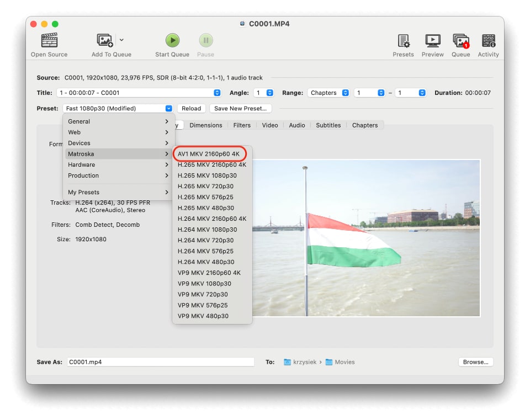
Task: Choose H.265 MKV 1080p30 preset
Action: (207, 176)
